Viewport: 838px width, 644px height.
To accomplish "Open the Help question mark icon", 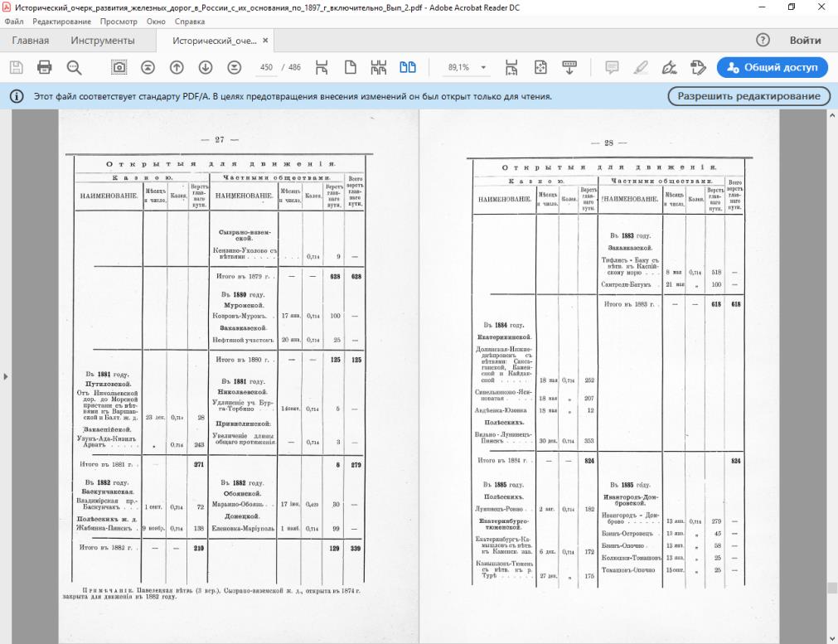I will (x=763, y=41).
